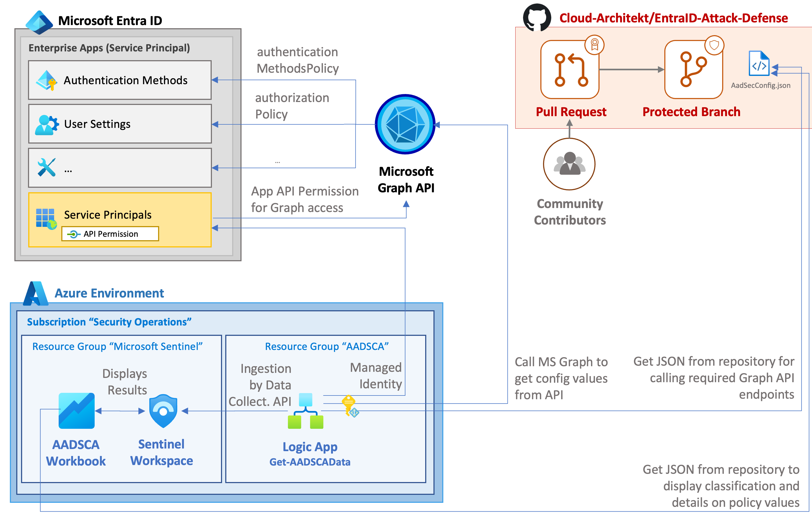Select the User Settings box
The image size is (812, 514).
(x=120, y=124)
